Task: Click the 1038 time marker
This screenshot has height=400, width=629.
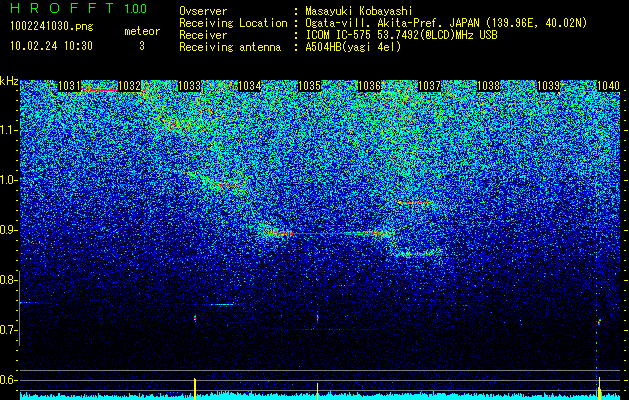Action: pos(489,86)
